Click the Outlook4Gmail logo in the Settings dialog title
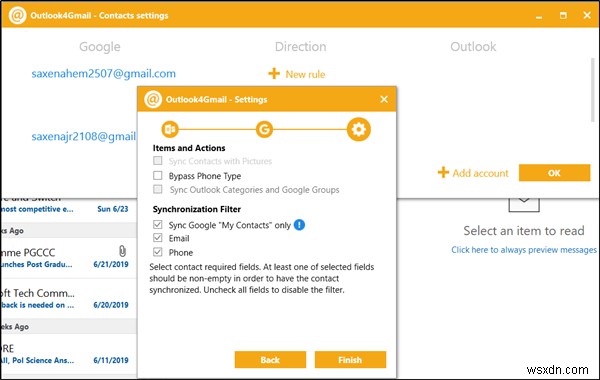The image size is (600, 380). click(x=153, y=99)
